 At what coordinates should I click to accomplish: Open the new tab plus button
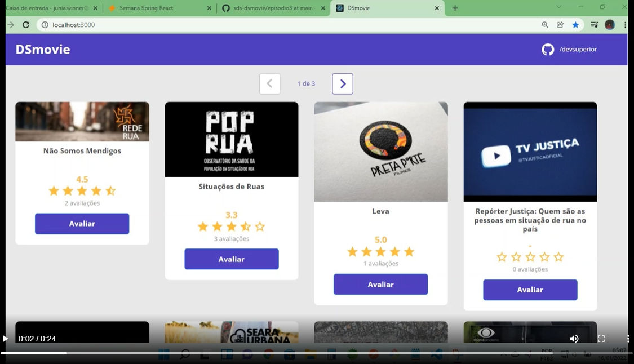[x=455, y=8]
